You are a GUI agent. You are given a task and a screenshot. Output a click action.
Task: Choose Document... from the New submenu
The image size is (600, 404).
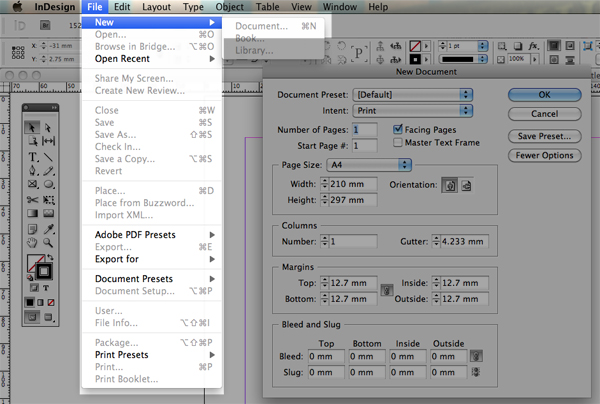pos(275,26)
